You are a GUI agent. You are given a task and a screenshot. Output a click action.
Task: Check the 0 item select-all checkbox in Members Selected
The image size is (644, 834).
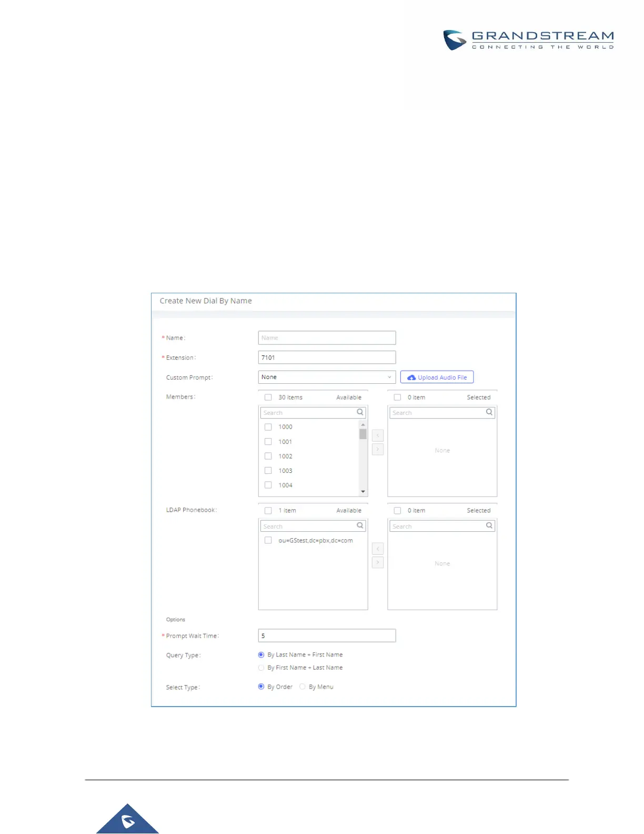tap(397, 398)
